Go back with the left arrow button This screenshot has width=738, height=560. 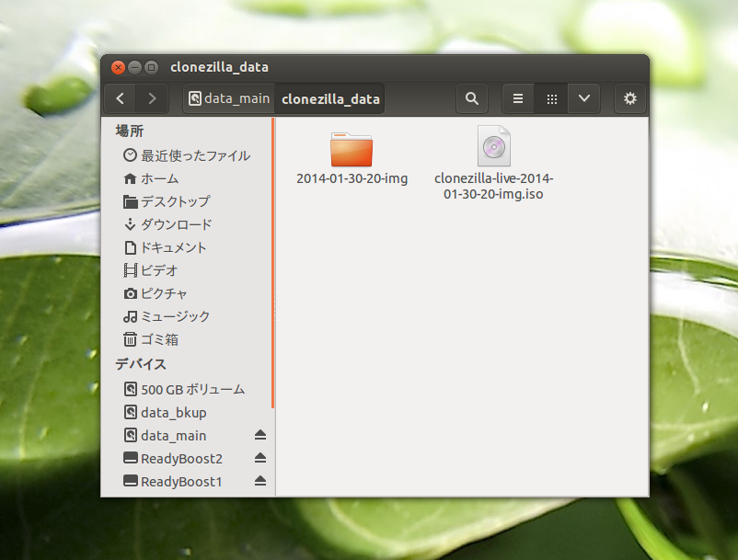click(x=120, y=98)
